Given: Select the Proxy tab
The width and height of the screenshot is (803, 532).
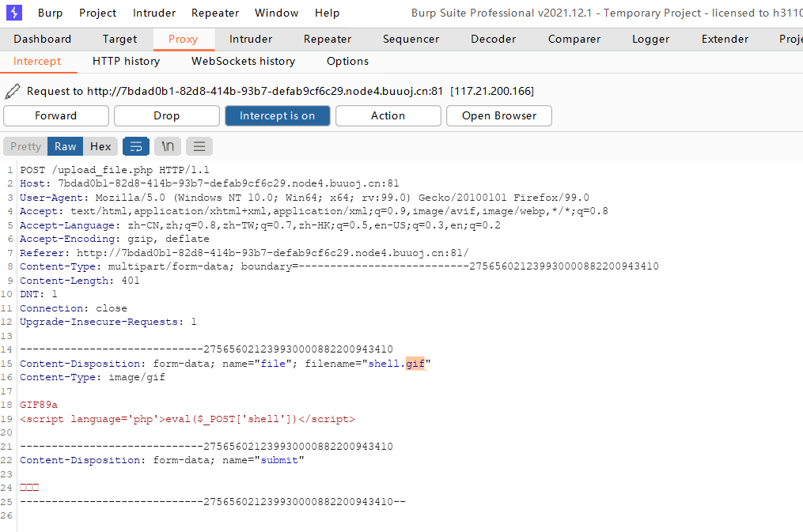Looking at the screenshot, I should [x=183, y=39].
